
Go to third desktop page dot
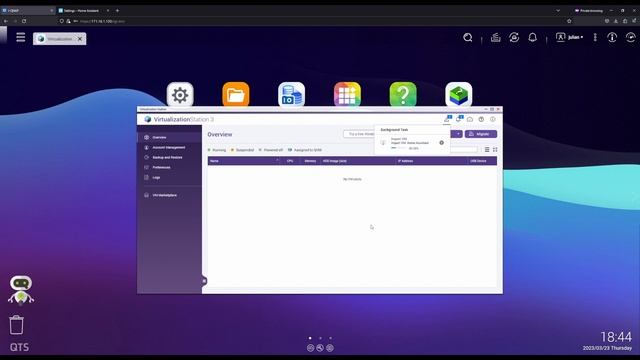pos(331,338)
